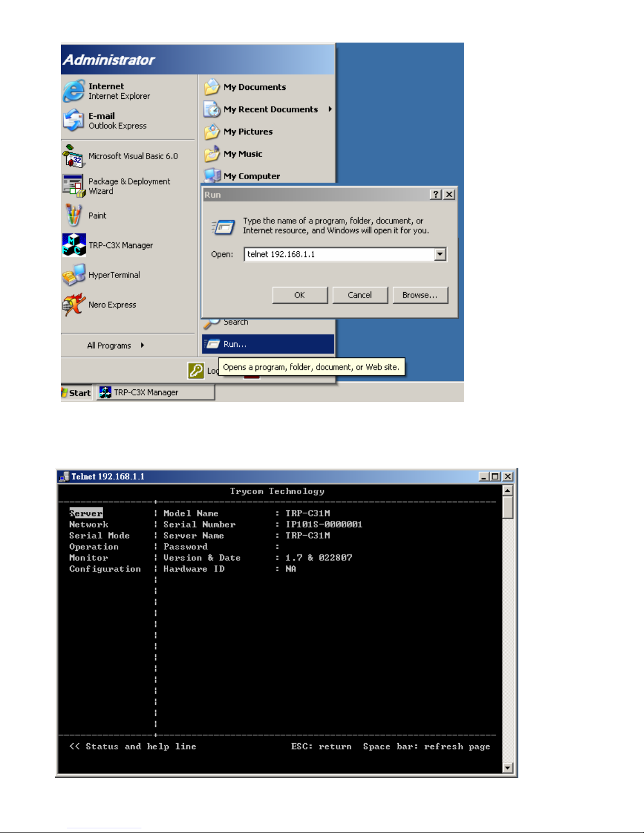This screenshot has height=833, width=644.
Task: Open the All Programs menu
Action: (x=116, y=345)
